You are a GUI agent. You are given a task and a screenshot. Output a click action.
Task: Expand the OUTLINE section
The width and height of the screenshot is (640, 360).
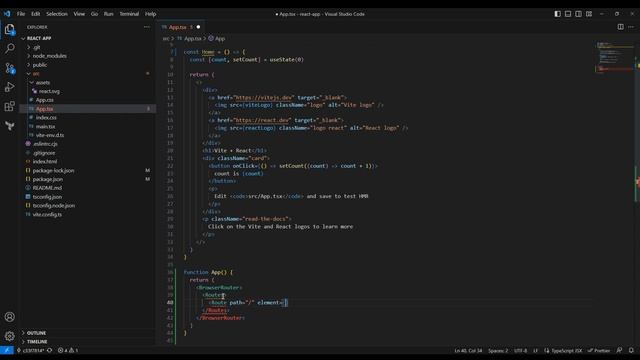click(36, 333)
